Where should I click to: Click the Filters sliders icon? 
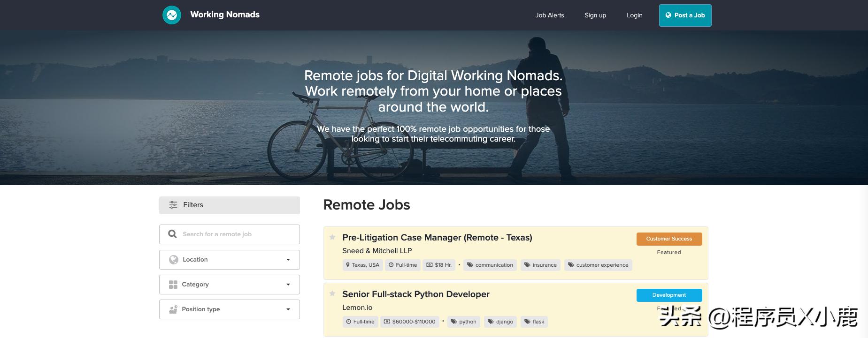173,205
